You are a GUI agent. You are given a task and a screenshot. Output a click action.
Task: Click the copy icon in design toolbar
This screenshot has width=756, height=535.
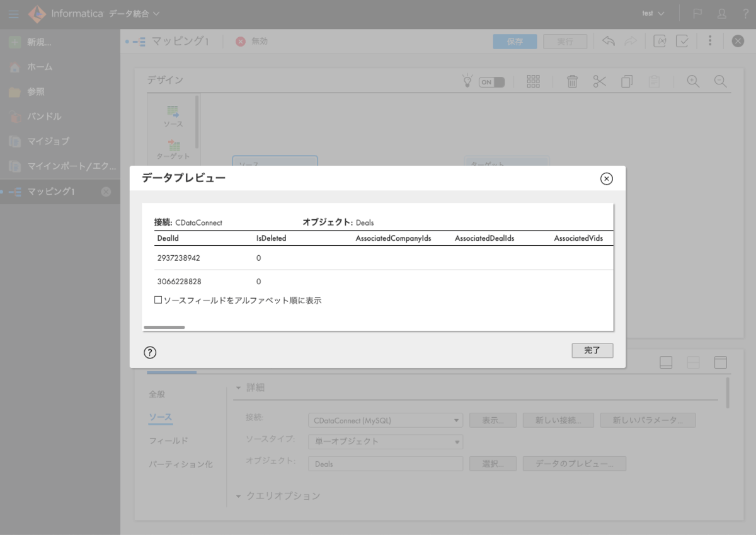[x=627, y=81]
